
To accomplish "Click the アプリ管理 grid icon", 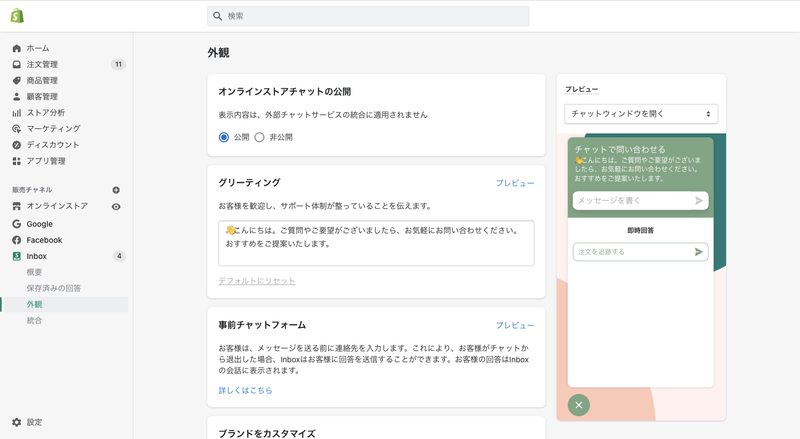I will (17, 161).
